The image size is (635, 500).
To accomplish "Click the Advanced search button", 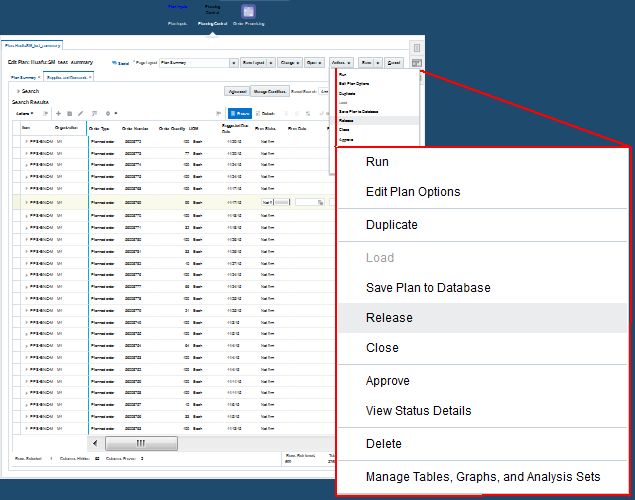I will point(236,91).
